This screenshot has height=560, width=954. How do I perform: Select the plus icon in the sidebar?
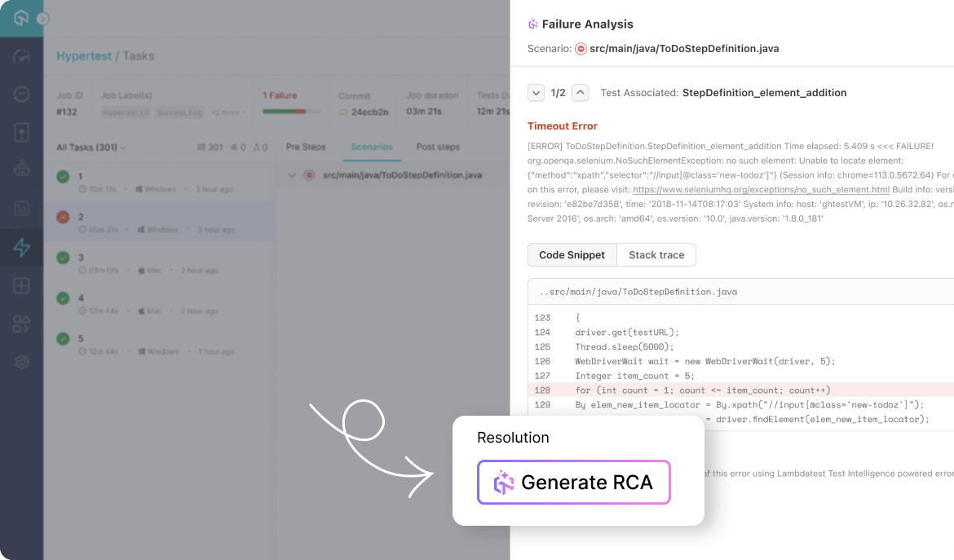(22, 286)
